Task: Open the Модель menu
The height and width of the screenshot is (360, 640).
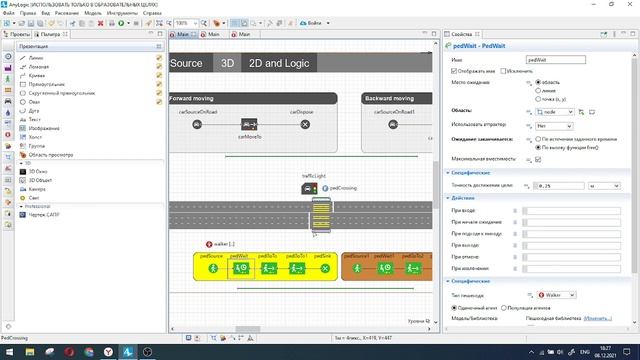Action: (93, 13)
